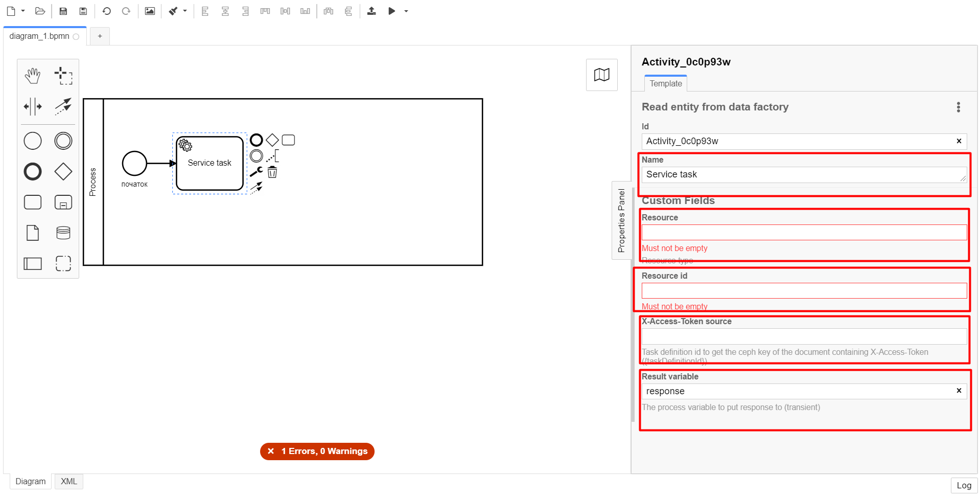
Task: Activate the create/remove space tool
Action: (x=33, y=106)
